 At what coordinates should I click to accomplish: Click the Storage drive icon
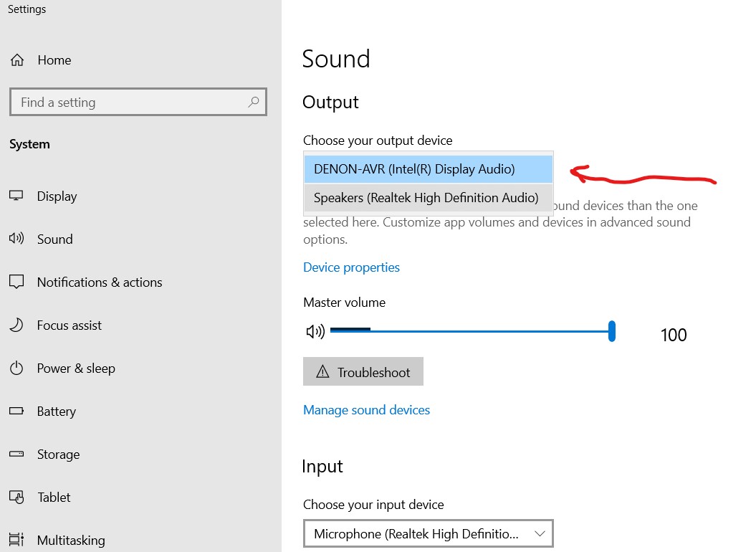point(16,454)
